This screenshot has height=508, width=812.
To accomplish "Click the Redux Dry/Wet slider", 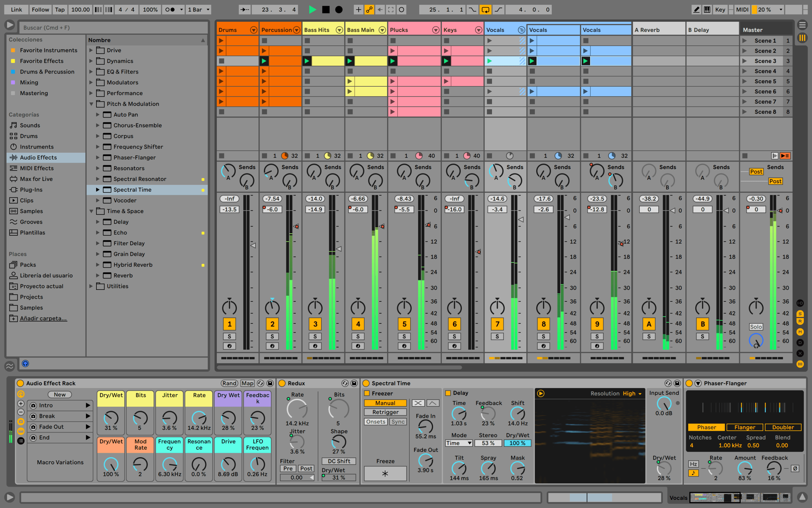I will pos(338,477).
